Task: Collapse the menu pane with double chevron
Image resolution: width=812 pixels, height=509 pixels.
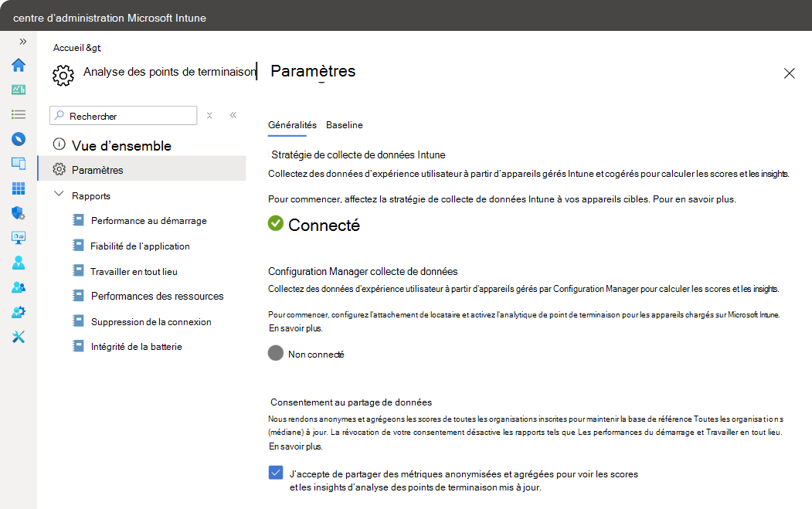Action: (233, 115)
